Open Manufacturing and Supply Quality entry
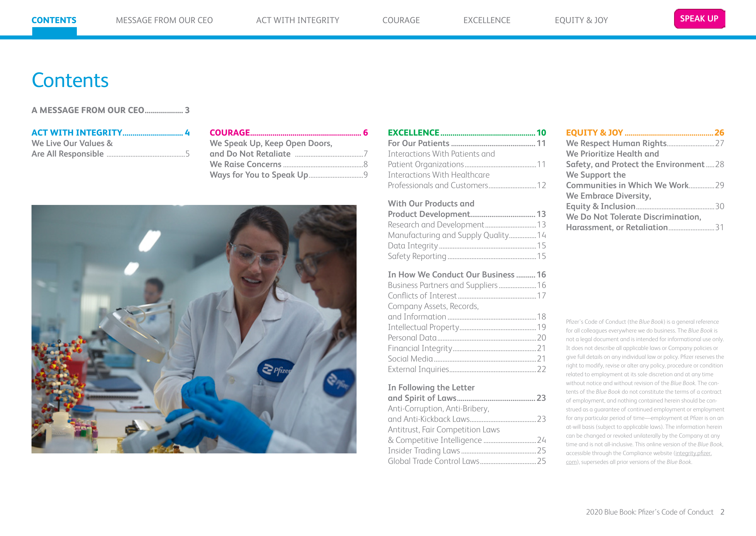 coord(467,235)
